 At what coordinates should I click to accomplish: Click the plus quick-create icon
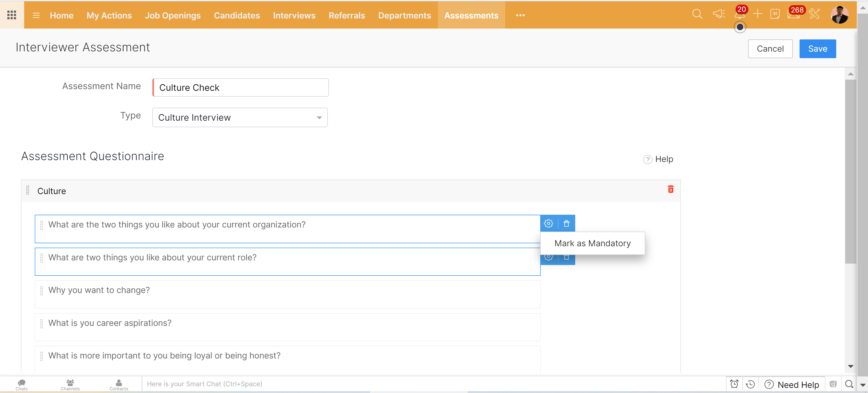[757, 14]
